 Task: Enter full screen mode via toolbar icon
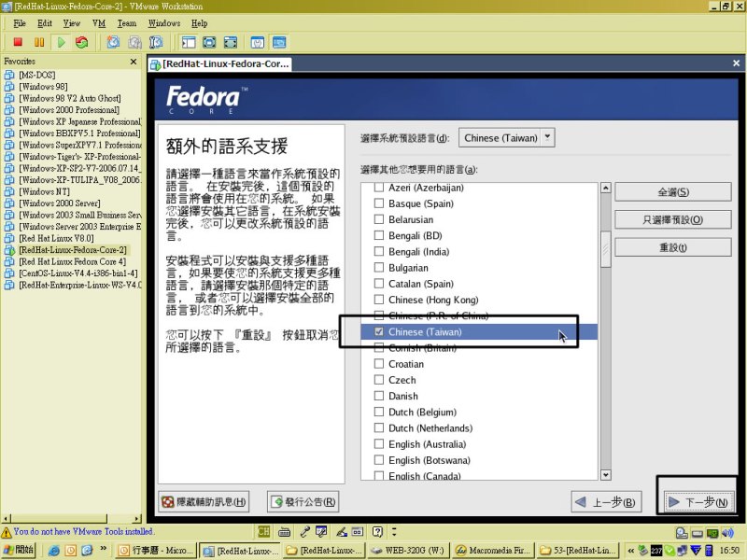(x=231, y=42)
